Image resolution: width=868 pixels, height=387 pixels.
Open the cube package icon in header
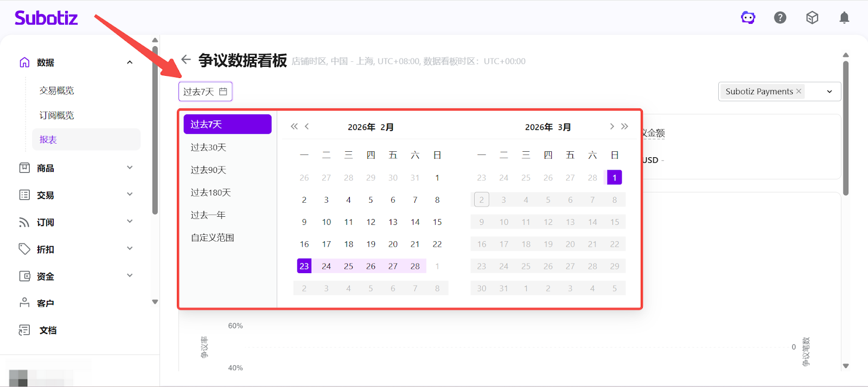pos(812,18)
